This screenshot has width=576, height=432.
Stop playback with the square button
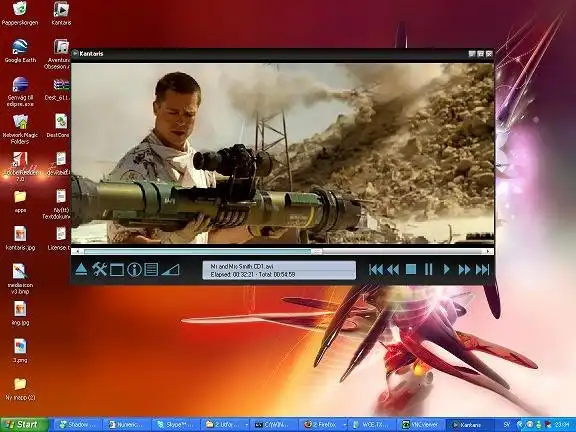(x=411, y=270)
